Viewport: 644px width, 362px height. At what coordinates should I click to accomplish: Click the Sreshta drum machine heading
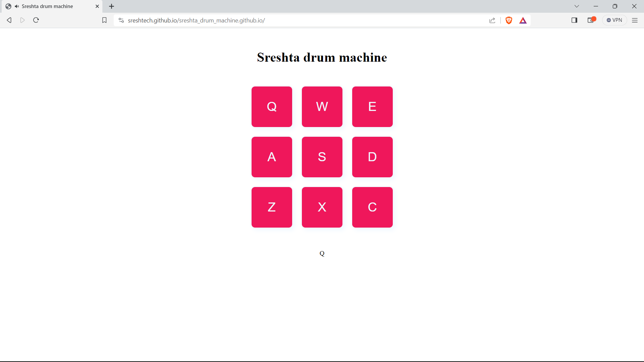click(x=322, y=57)
